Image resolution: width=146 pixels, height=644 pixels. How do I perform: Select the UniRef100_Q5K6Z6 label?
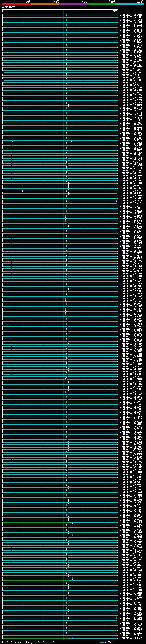131,201
